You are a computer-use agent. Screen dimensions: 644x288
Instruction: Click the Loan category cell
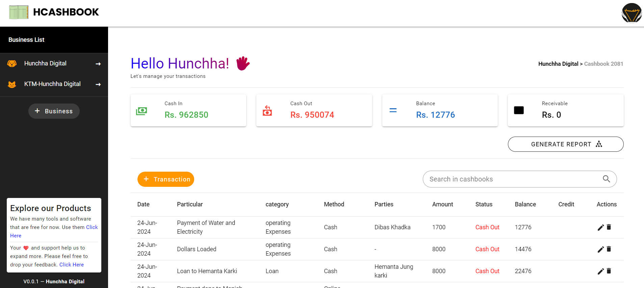(272, 271)
